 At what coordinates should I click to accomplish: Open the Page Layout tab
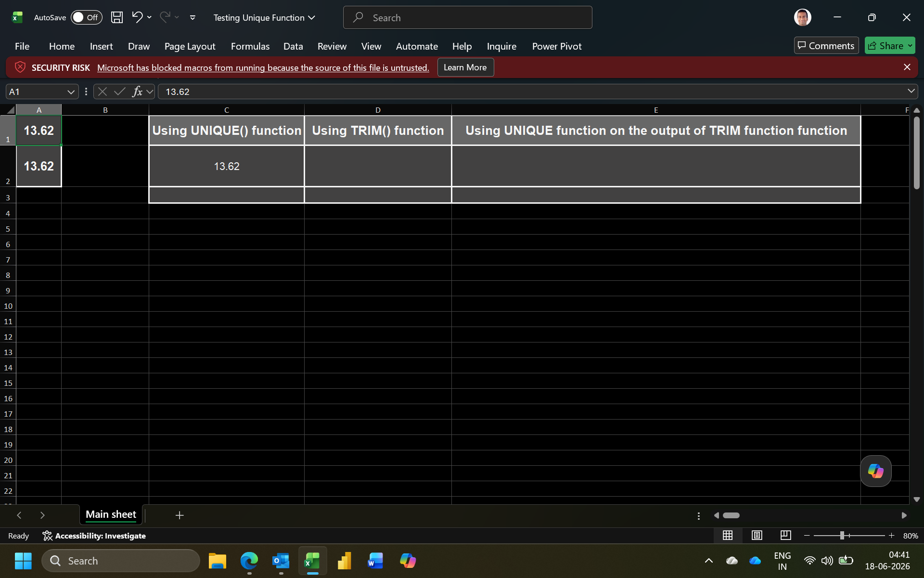190,46
